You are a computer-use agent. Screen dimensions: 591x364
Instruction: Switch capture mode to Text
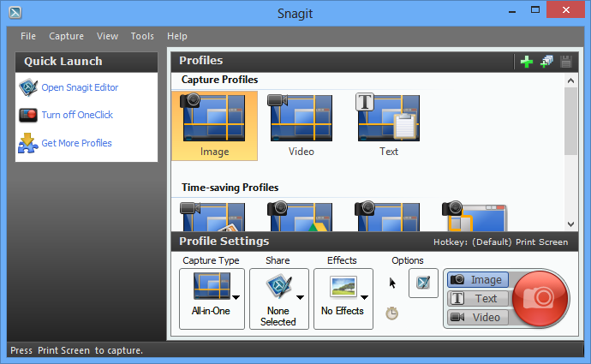[478, 298]
